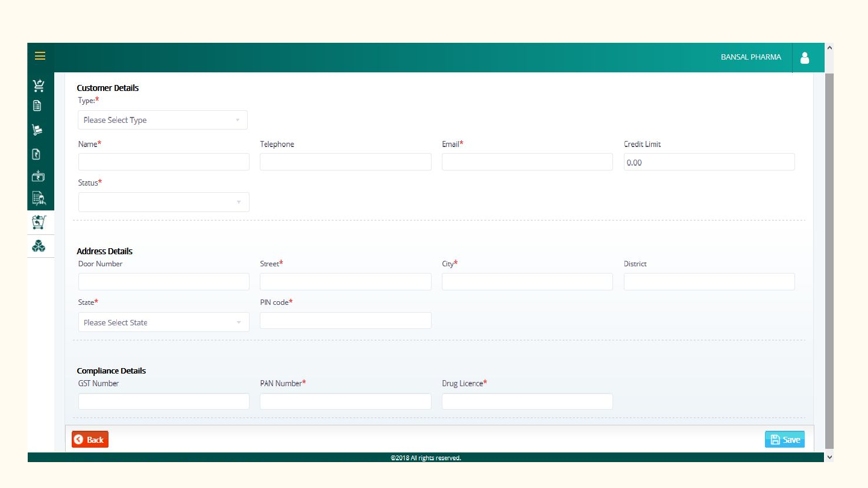Click the Name input field
This screenshot has height=488, width=868.
pyautogui.click(x=164, y=161)
